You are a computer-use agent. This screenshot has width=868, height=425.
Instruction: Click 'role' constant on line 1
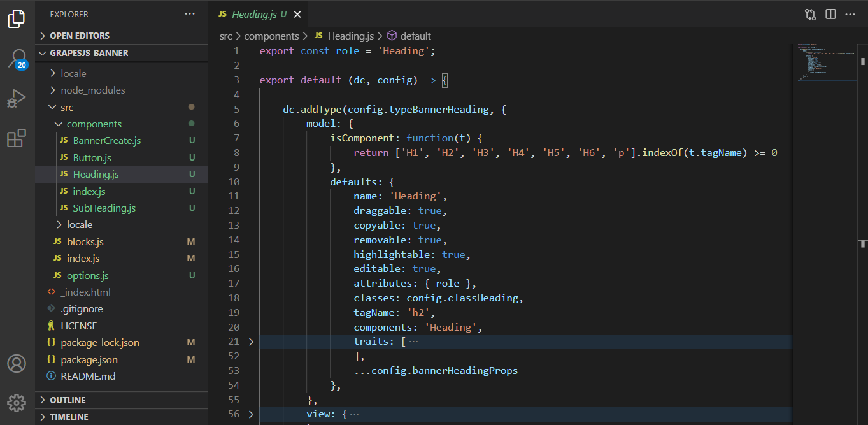point(348,51)
